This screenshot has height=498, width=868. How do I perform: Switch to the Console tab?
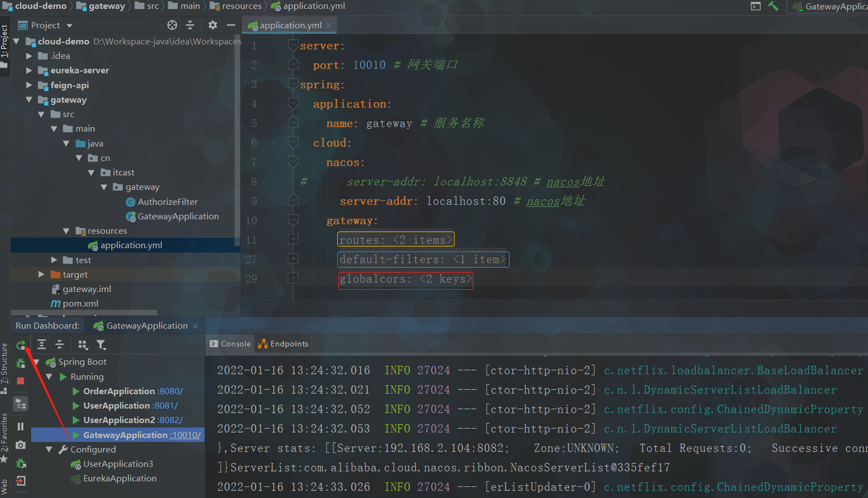[231, 344]
